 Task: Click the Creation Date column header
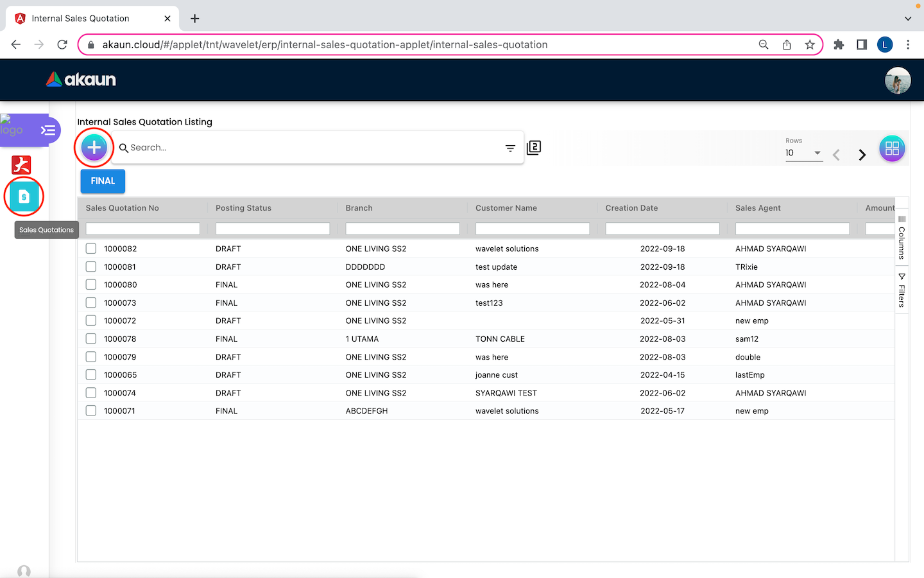(x=631, y=208)
